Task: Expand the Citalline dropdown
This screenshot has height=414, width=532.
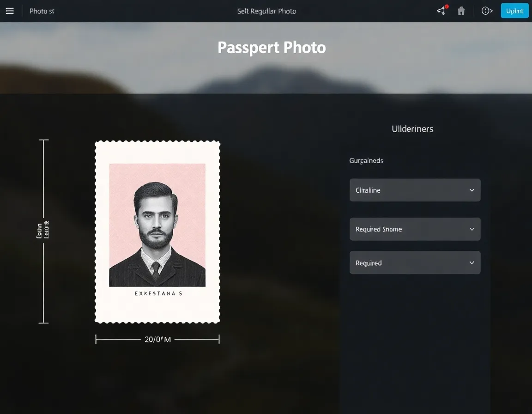Action: (x=414, y=190)
